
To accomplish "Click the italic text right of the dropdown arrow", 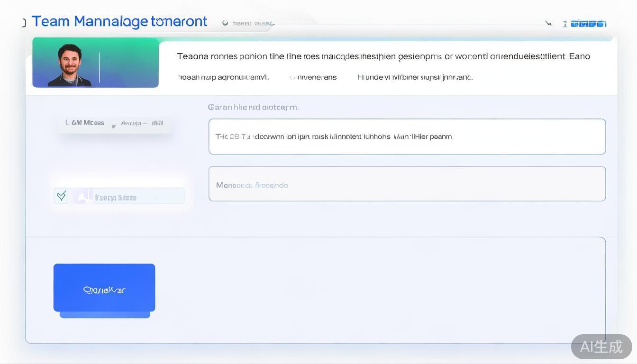I will [x=141, y=123].
